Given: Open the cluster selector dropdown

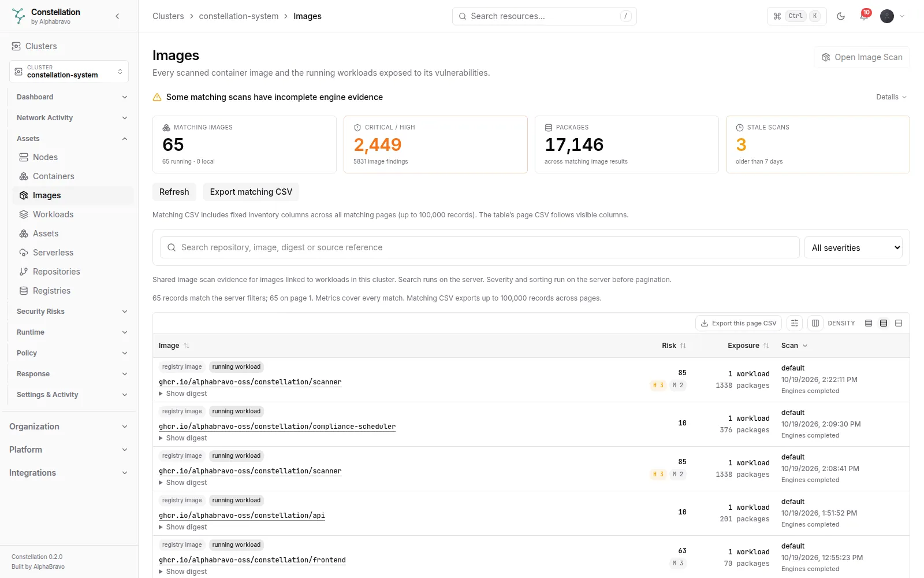Looking at the screenshot, I should click(69, 72).
